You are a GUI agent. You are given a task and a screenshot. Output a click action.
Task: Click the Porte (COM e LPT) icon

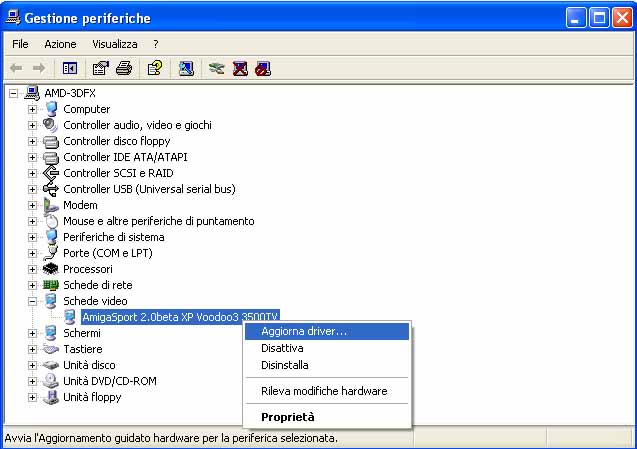[x=51, y=253]
